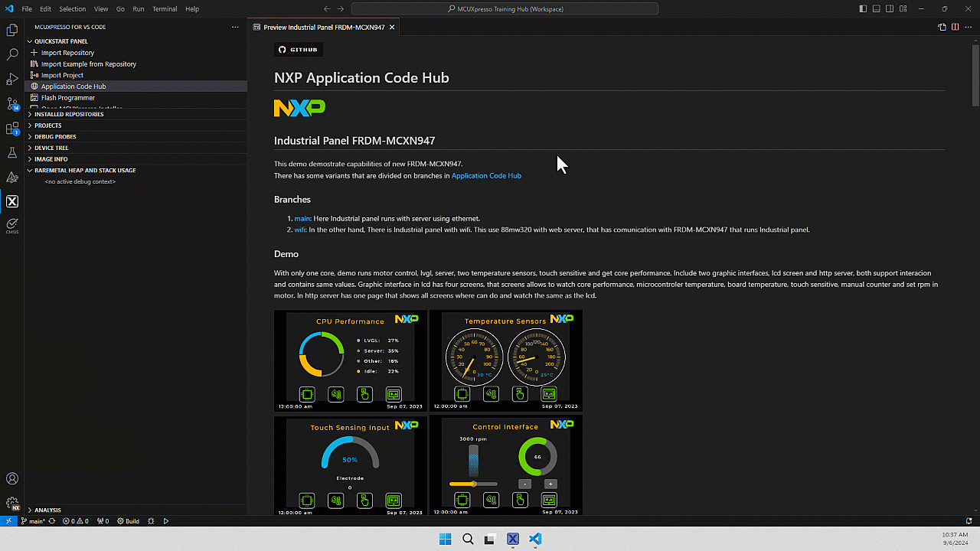Open the Terminal menu

click(165, 8)
